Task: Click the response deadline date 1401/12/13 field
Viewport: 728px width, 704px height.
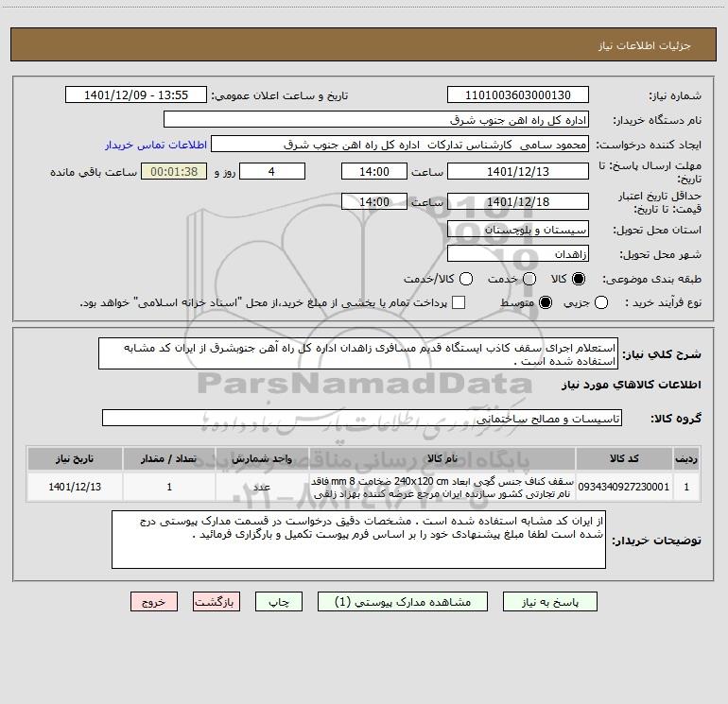Action: click(518, 172)
